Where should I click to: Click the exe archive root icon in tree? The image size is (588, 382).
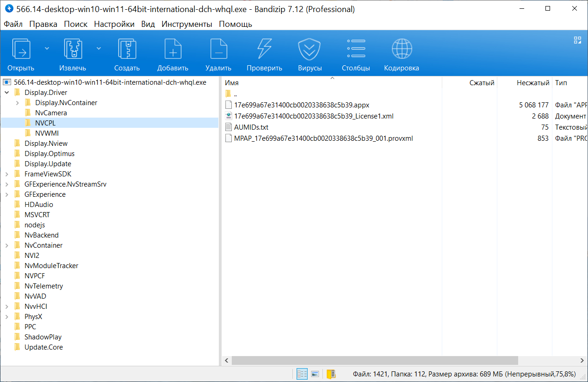pyautogui.click(x=7, y=82)
